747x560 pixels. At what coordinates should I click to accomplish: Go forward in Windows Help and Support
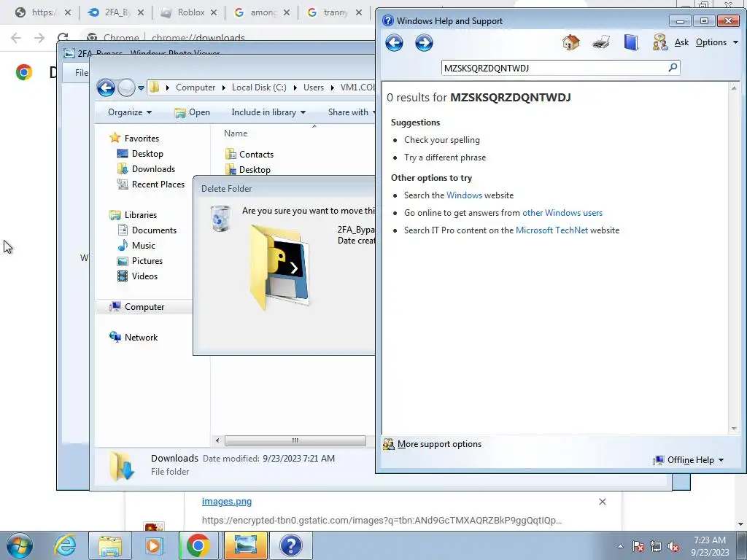(424, 43)
